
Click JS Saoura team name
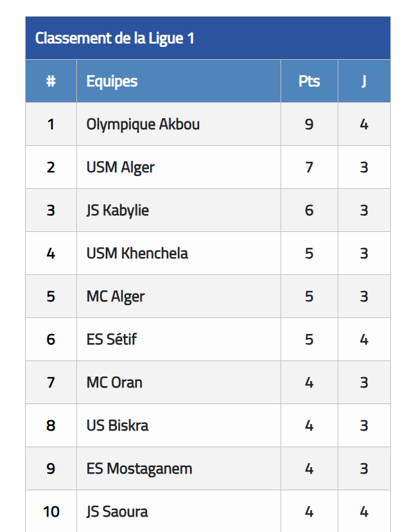[x=117, y=512]
